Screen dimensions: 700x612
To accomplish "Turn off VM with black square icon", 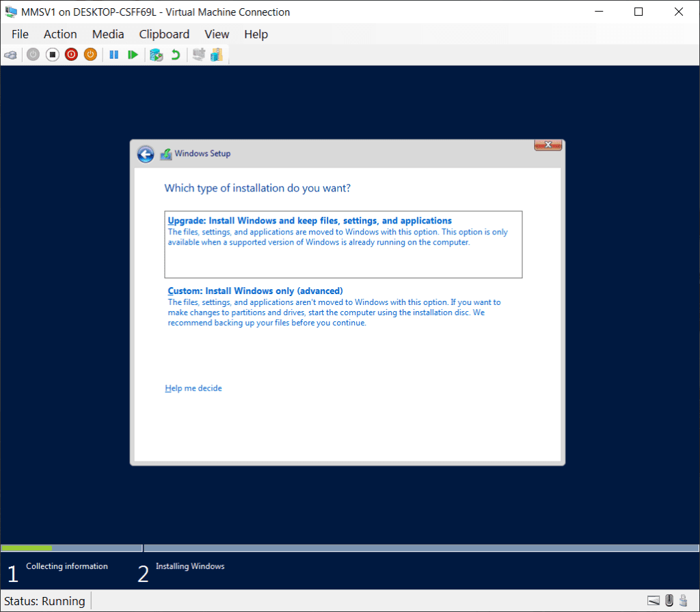I will point(52,55).
